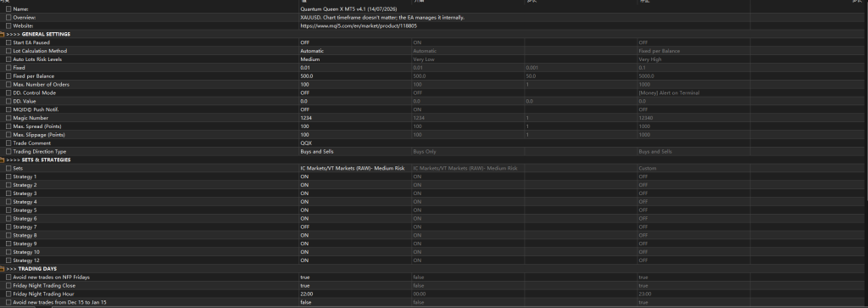Tick the DD. Control Mode checkbox
868x308 pixels.
pyautogui.click(x=8, y=93)
